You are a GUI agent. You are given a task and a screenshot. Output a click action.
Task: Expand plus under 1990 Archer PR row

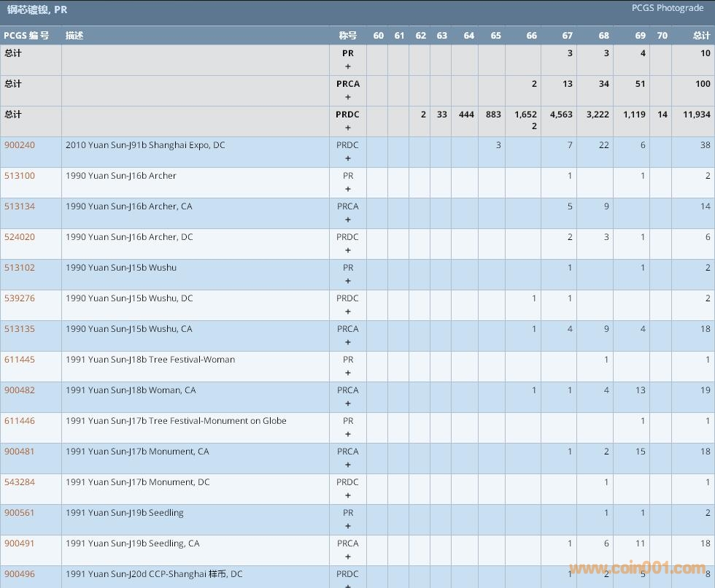coord(348,189)
